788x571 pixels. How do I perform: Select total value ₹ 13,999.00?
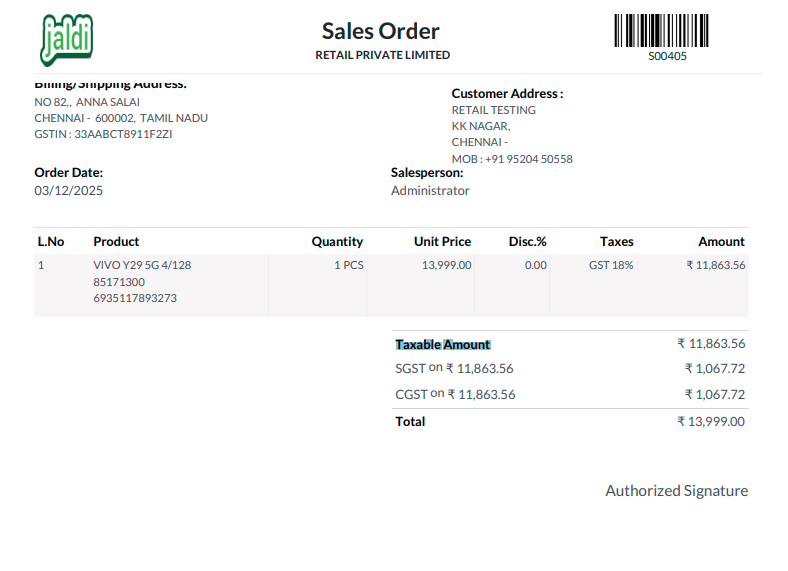pos(711,422)
